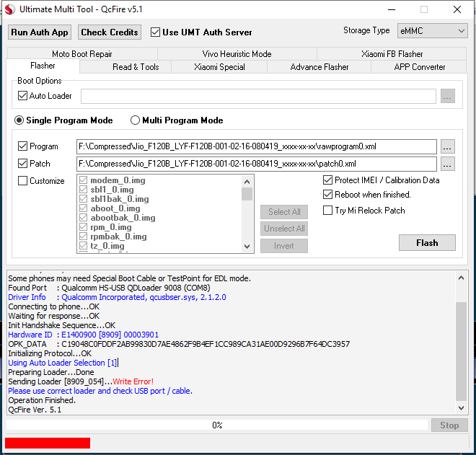Close the QcFire window
Viewport: 476px width, 455px height.
tap(457, 9)
